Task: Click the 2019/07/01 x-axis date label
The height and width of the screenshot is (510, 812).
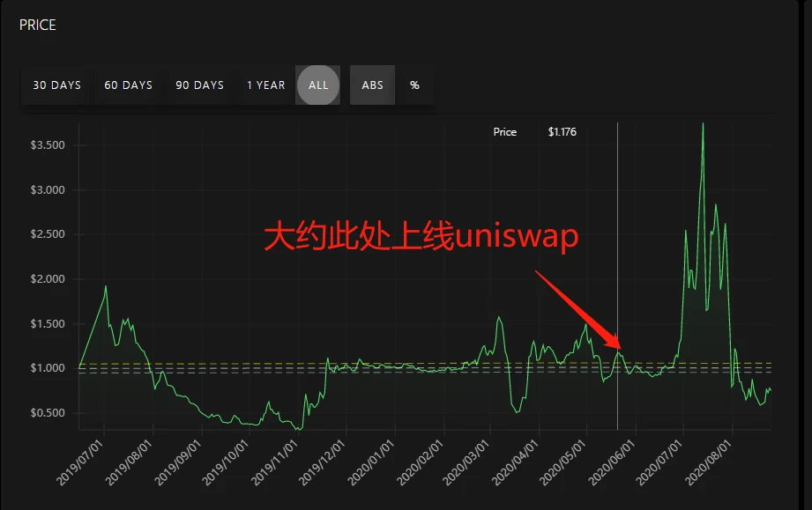Action: point(79,462)
